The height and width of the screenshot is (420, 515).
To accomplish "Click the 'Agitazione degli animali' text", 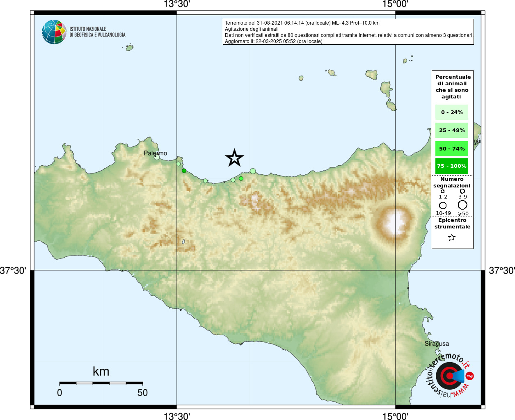I will 252,29.
